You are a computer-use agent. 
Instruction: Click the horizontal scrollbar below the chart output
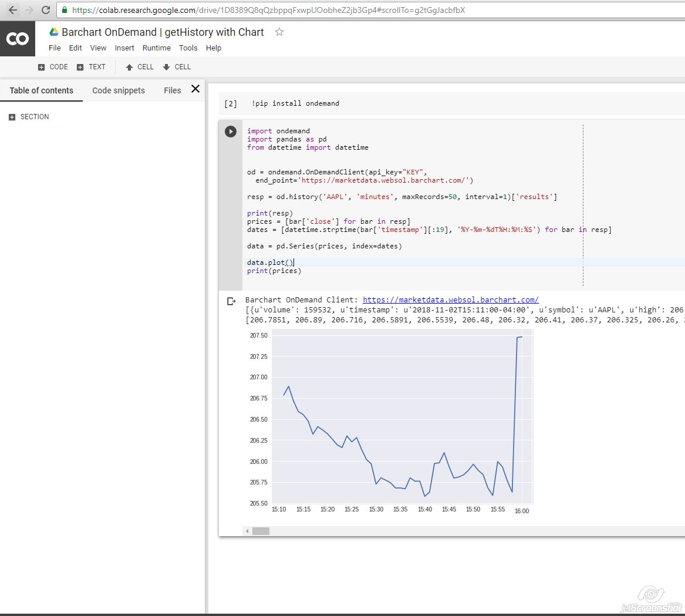(x=262, y=530)
